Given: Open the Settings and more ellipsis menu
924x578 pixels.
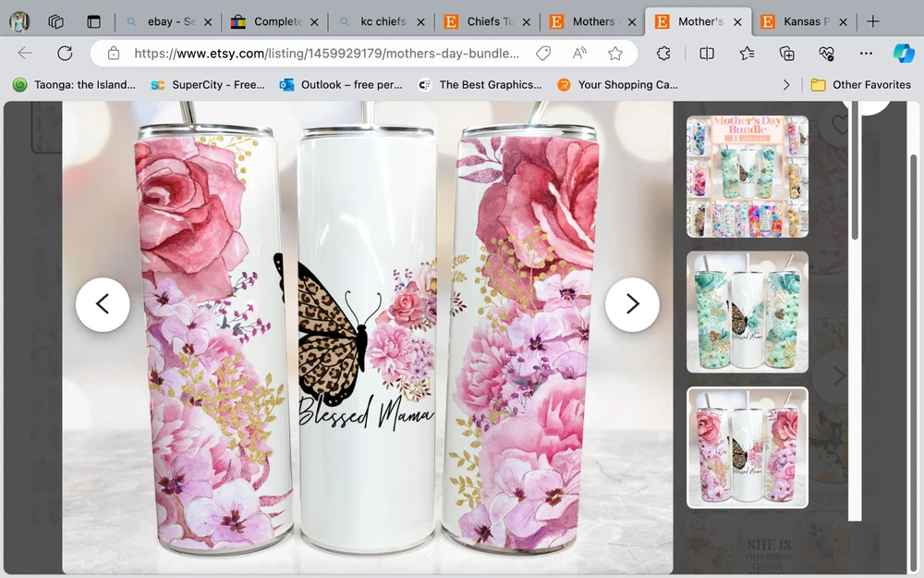Looking at the screenshot, I should (866, 54).
